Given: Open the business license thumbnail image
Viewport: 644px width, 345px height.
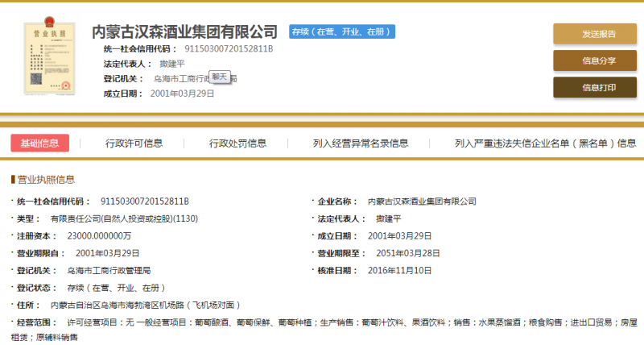Looking at the screenshot, I should pyautogui.click(x=49, y=56).
